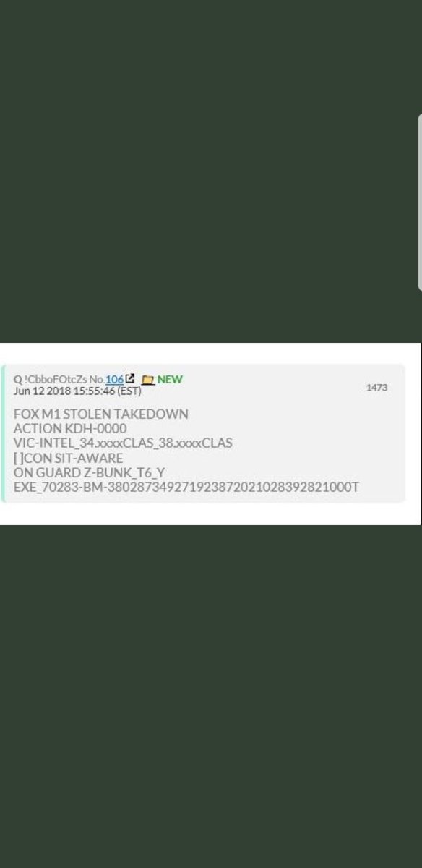Click post index 1473

point(376,388)
